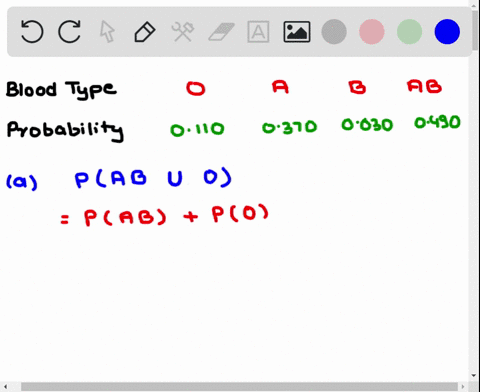Open the crossed tools icon
This screenshot has height=392, width=480.
[182, 32]
